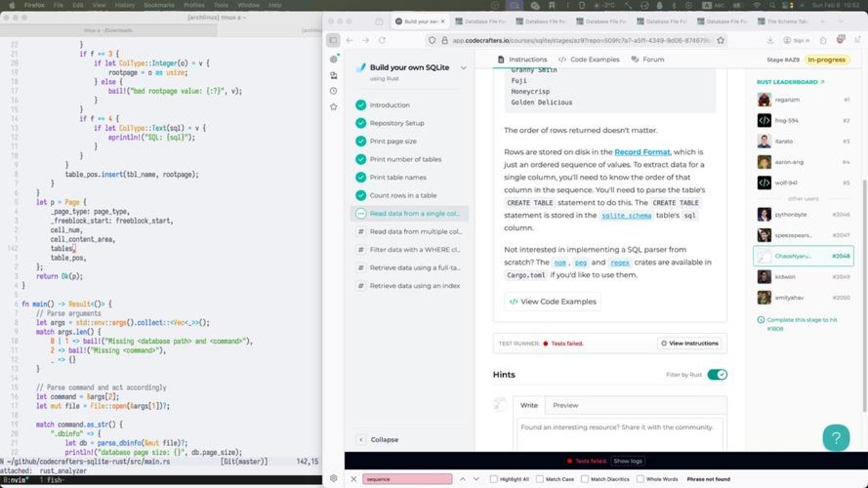
Task: Open the Firefox downloads icon
Action: tap(772, 40)
